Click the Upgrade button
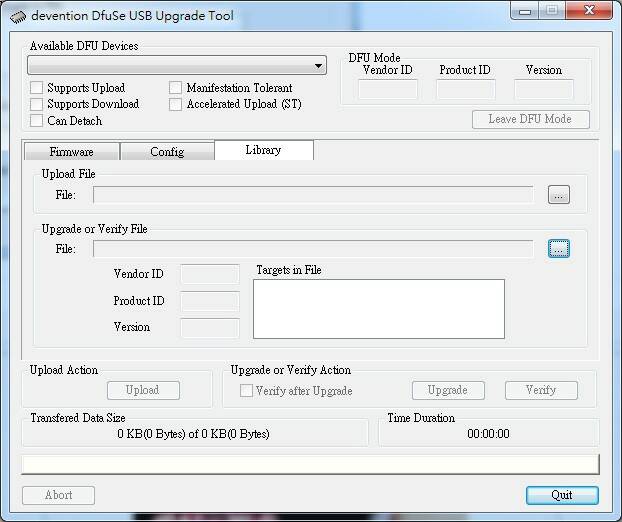This screenshot has height=522, width=622. pyautogui.click(x=448, y=390)
